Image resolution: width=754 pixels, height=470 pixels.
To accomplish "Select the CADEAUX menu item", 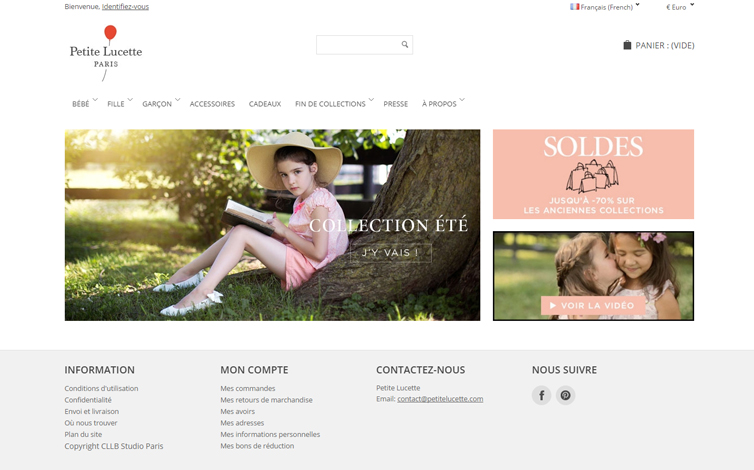I will [265, 104].
